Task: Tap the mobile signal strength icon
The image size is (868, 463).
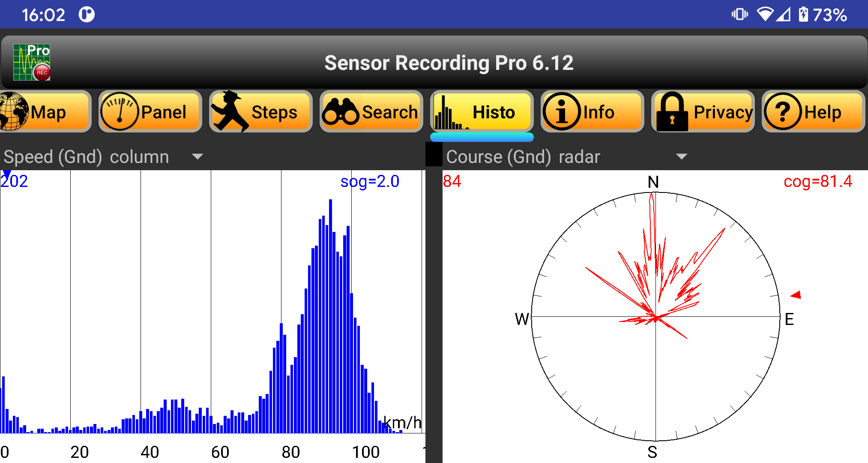Action: click(784, 15)
